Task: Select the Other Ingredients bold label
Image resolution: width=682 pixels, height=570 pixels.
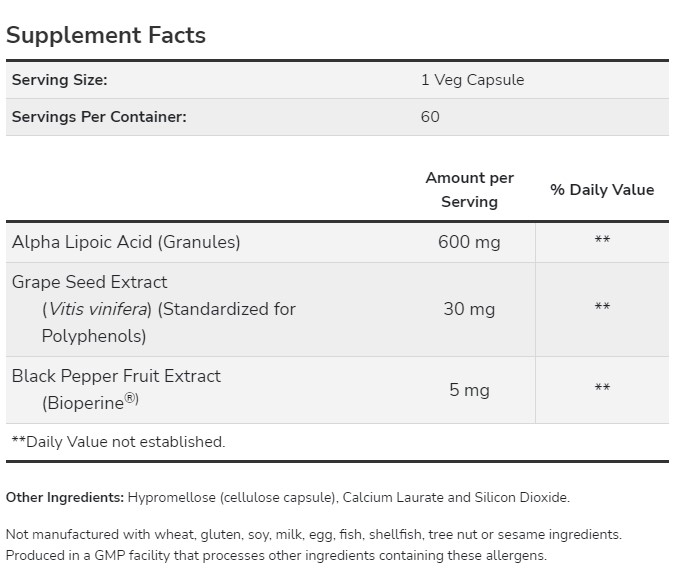Action: [x=65, y=497]
